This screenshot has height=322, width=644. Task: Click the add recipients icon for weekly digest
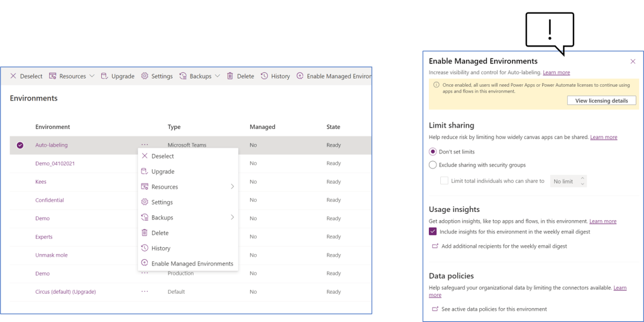435,247
